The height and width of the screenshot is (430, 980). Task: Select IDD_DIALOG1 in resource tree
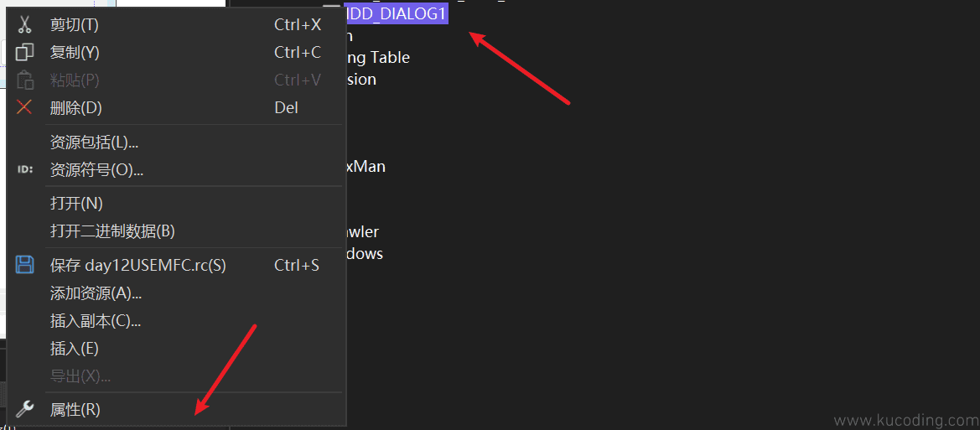click(x=397, y=13)
